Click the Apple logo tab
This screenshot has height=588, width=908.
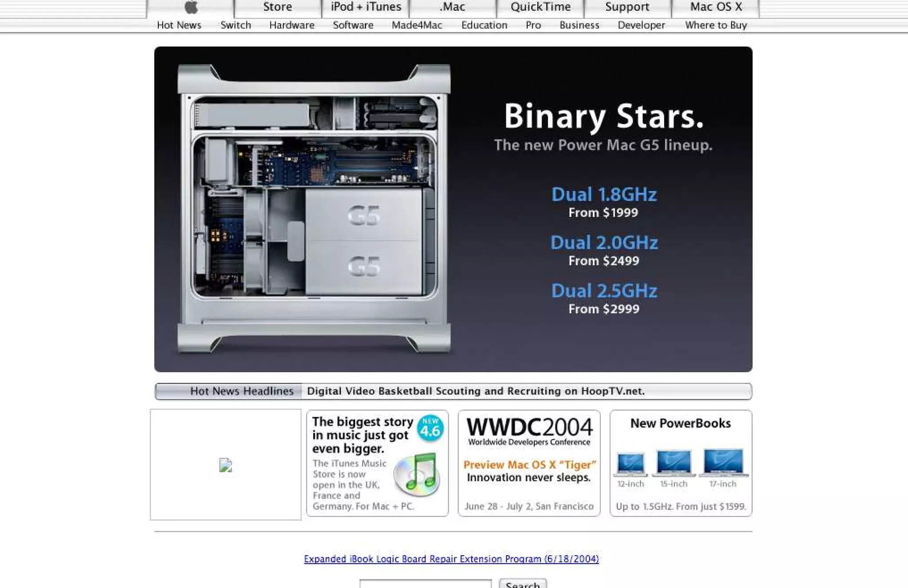(191, 7)
